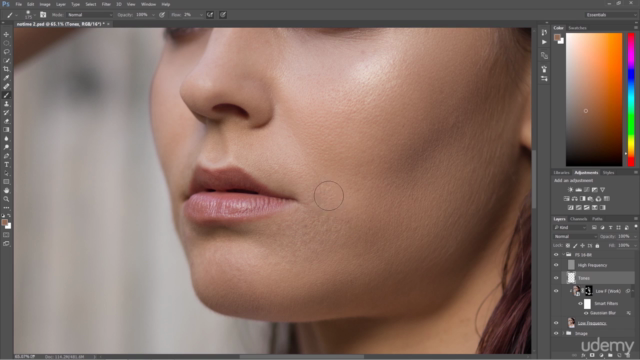Click the vertical hue slider strip
This screenshot has width=640, height=360.
pyautogui.click(x=631, y=100)
